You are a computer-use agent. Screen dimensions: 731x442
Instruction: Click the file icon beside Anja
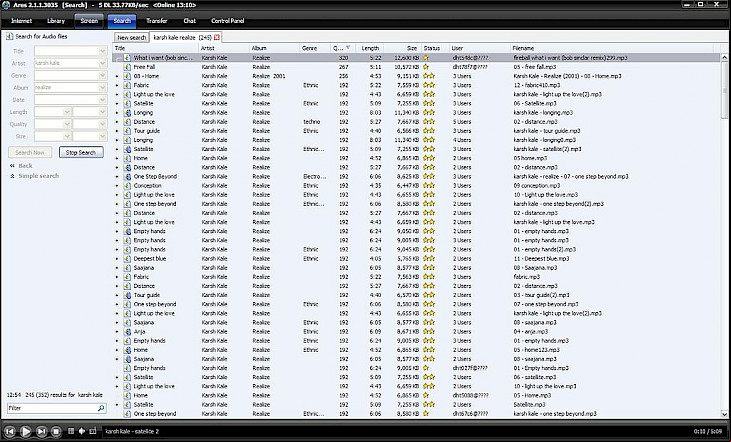point(127,332)
